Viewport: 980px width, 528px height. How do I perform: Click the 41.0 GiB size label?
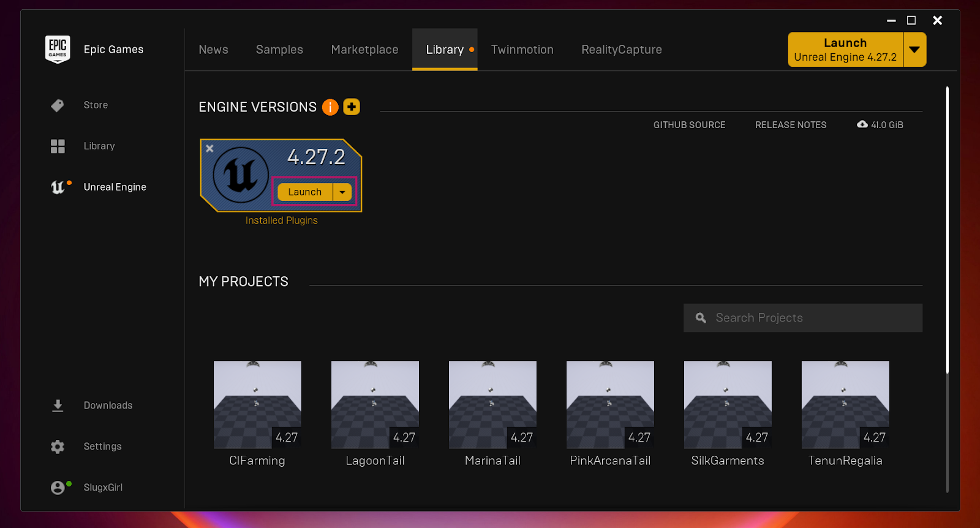(x=887, y=125)
